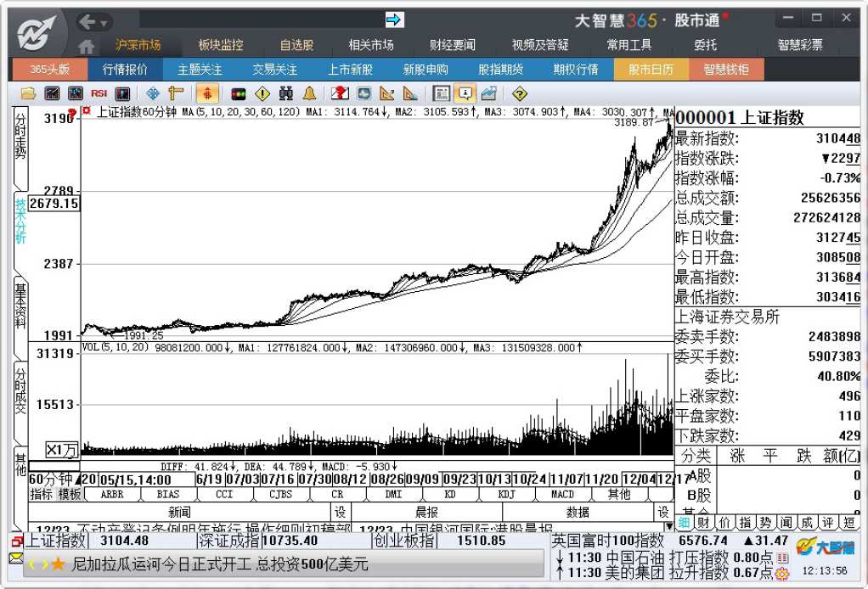The height and width of the screenshot is (589, 868).
Task: Click the traffic light toolbar icon
Action: tap(239, 94)
